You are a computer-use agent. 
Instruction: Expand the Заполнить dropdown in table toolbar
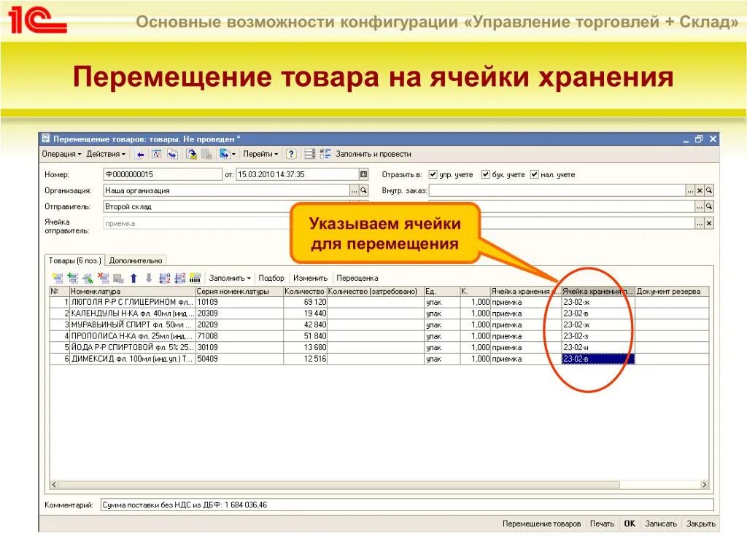pyautogui.click(x=230, y=278)
